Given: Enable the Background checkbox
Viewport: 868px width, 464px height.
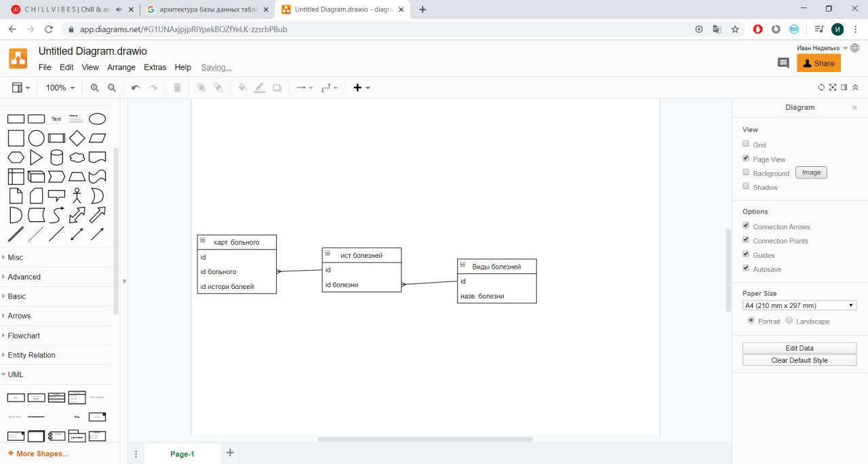Looking at the screenshot, I should tap(746, 172).
